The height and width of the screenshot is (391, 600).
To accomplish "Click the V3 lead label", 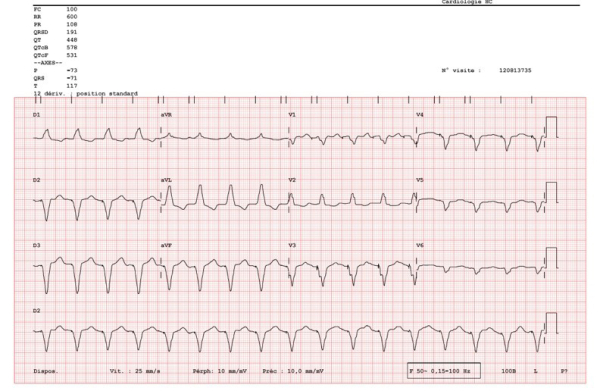I will point(292,245).
